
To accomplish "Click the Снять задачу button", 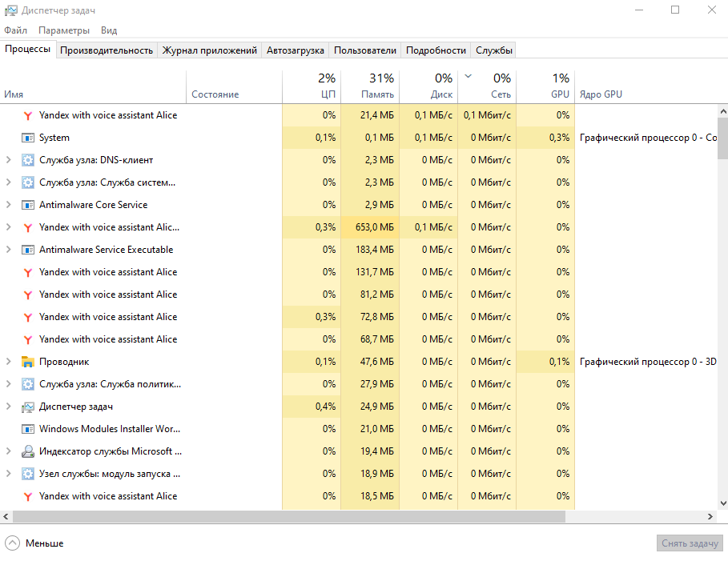I will [x=690, y=543].
